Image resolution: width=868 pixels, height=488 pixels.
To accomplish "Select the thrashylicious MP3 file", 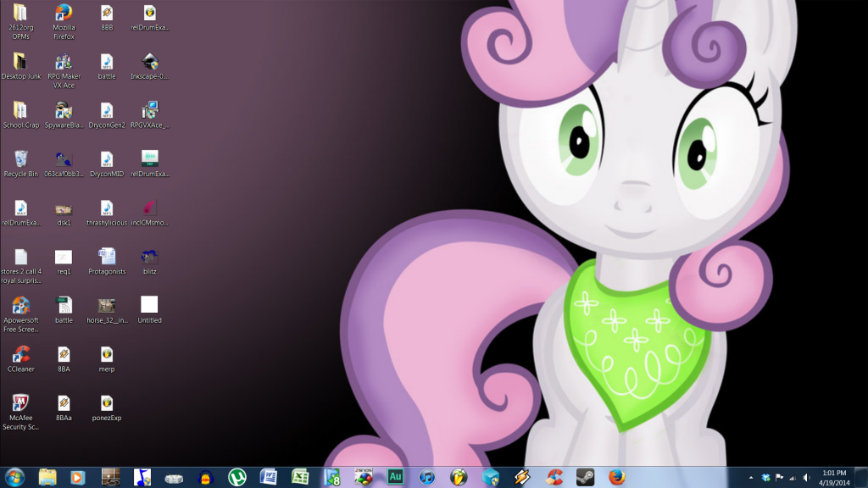I will pyautogui.click(x=107, y=213).
